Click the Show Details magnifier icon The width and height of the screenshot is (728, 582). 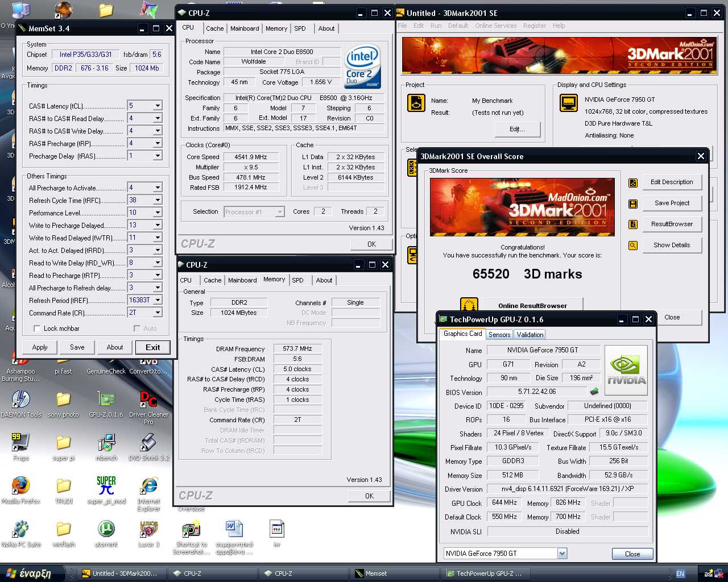[632, 246]
